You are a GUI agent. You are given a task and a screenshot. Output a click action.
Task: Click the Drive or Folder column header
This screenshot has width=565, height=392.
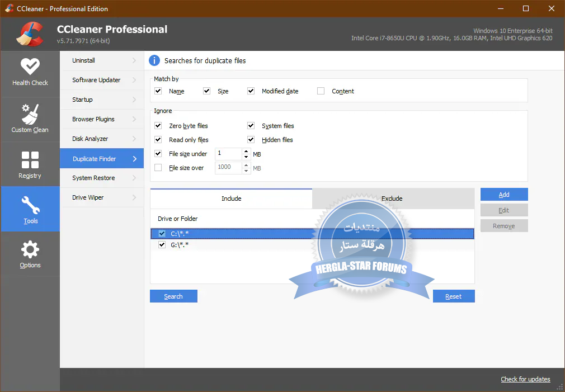coord(178,219)
